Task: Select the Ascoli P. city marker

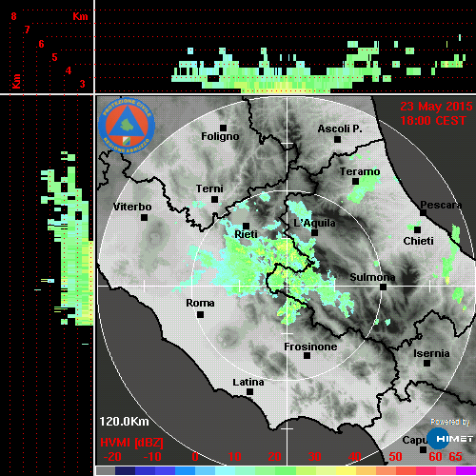Action: coord(337,139)
